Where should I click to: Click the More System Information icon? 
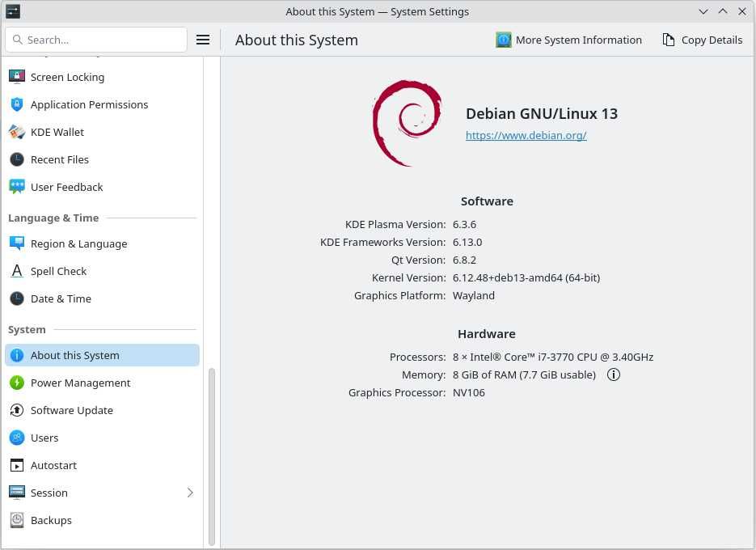[504, 40]
